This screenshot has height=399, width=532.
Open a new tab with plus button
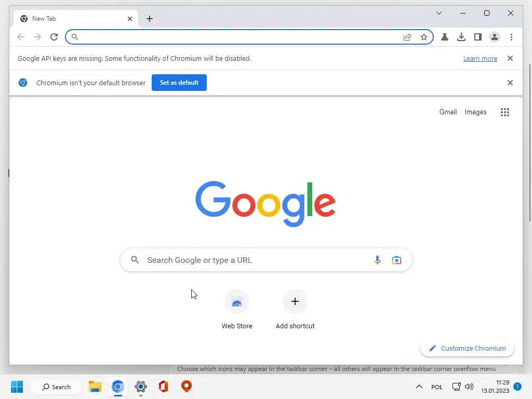(150, 19)
